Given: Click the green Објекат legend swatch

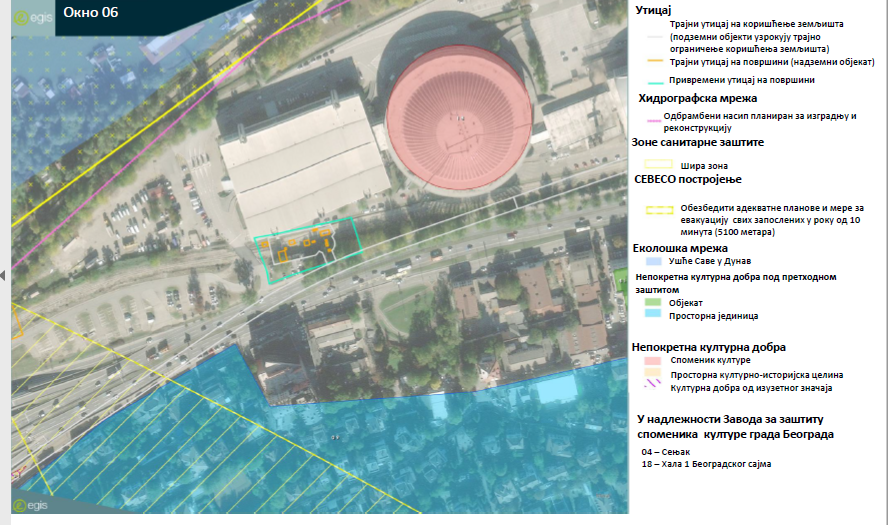Looking at the screenshot, I should click(x=653, y=302).
